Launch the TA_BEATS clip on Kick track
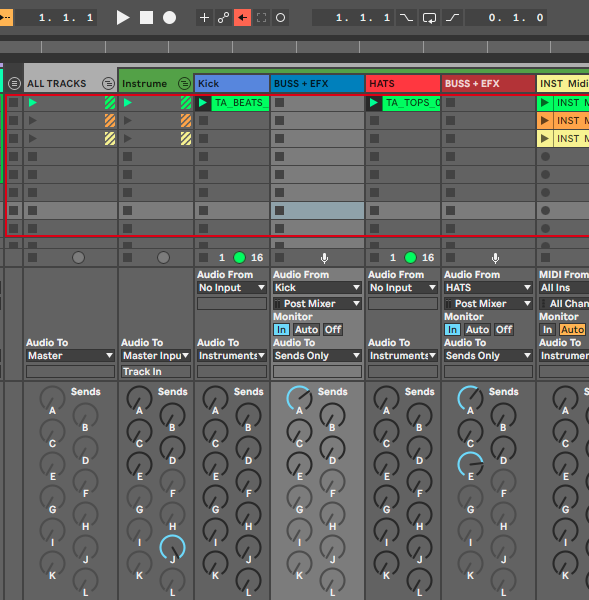This screenshot has width=589, height=600. click(203, 103)
